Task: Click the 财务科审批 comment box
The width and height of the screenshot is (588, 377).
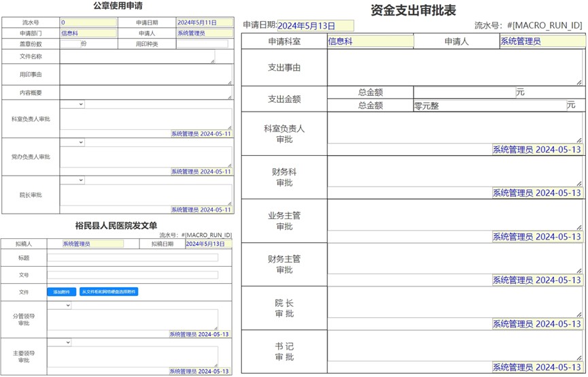Action: point(454,171)
